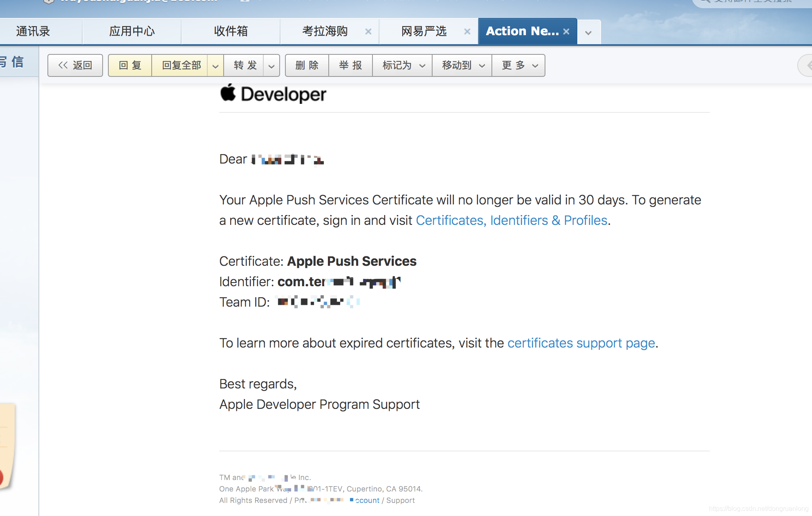Close the Action Ne... tab
Image resolution: width=812 pixels, height=516 pixels.
[566, 31]
